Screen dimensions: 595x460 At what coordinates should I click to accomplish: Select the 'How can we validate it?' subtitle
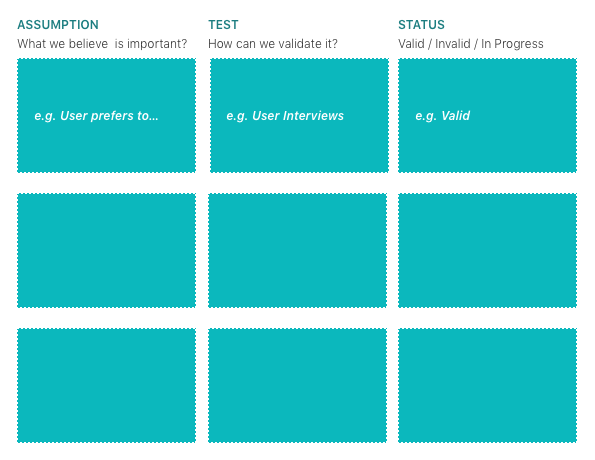tap(273, 44)
